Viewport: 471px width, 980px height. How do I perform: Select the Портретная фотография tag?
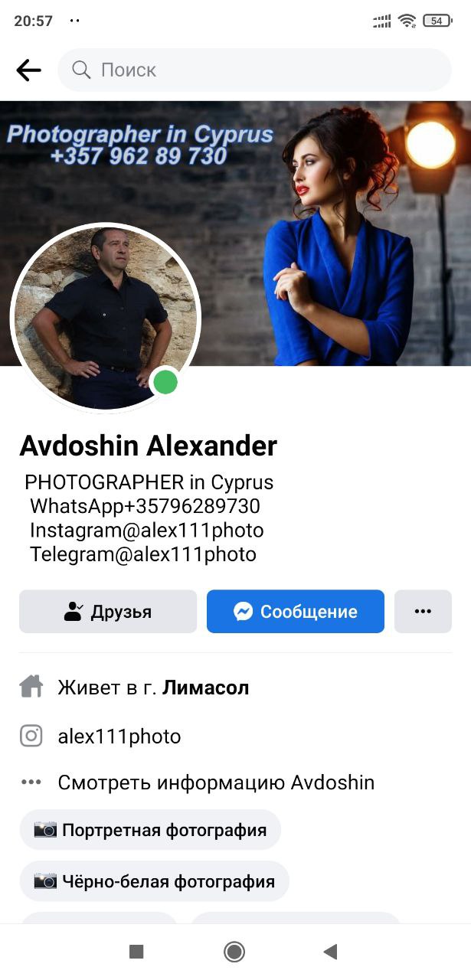point(150,830)
